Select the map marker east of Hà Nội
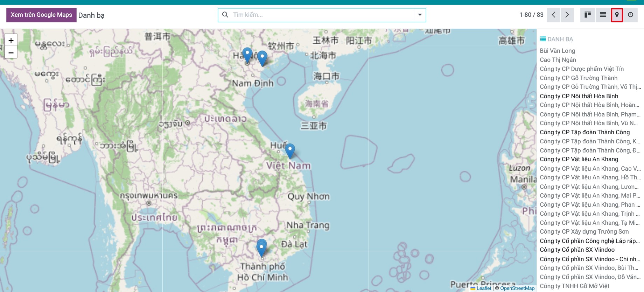The width and height of the screenshot is (644, 292). [262, 58]
